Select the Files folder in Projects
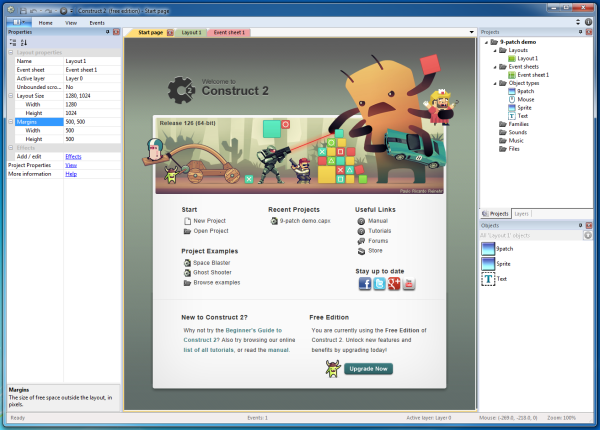600x430 pixels. click(x=509, y=149)
